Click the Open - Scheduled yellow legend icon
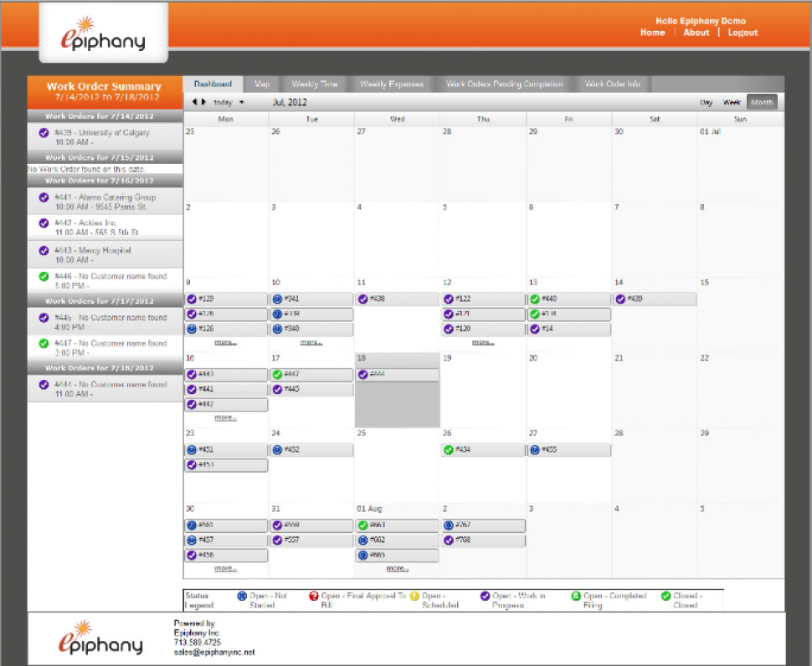 pyautogui.click(x=414, y=597)
